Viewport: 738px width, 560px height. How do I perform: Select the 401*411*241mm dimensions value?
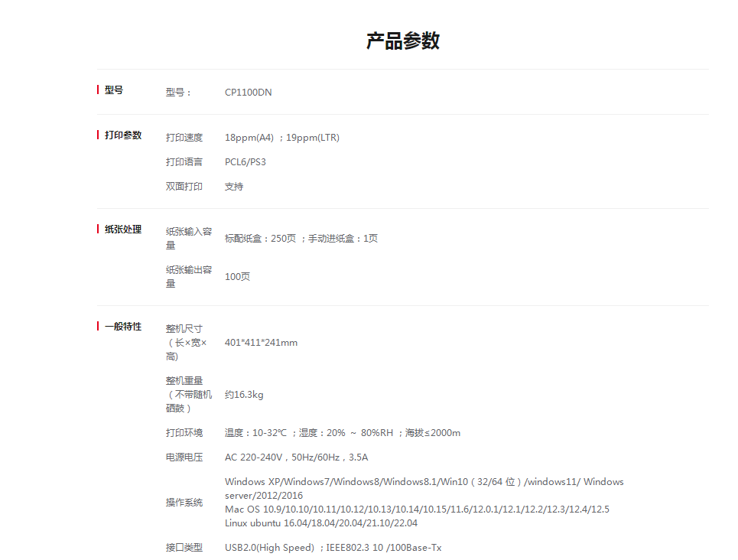[x=261, y=343]
